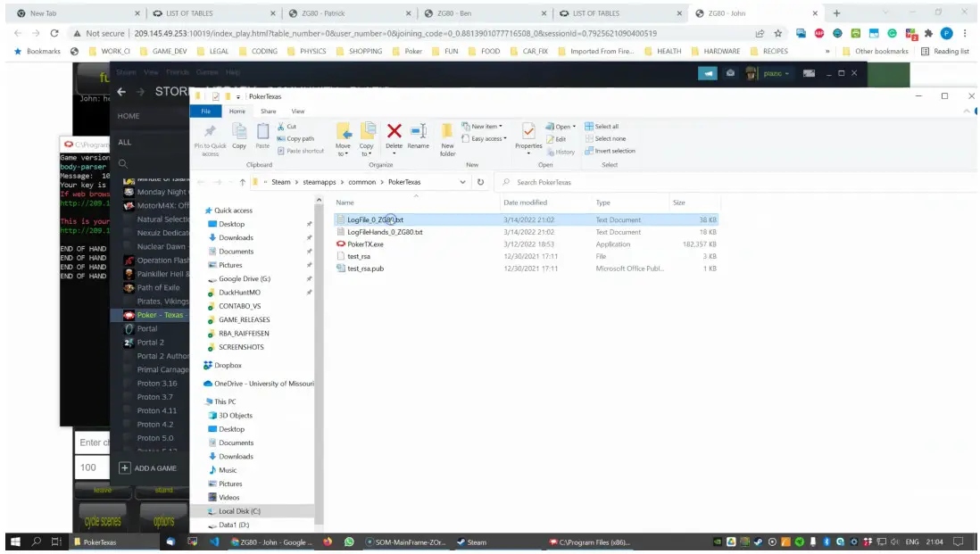The image size is (980, 554).
Task: Go up one folder level arrow
Action: (242, 182)
